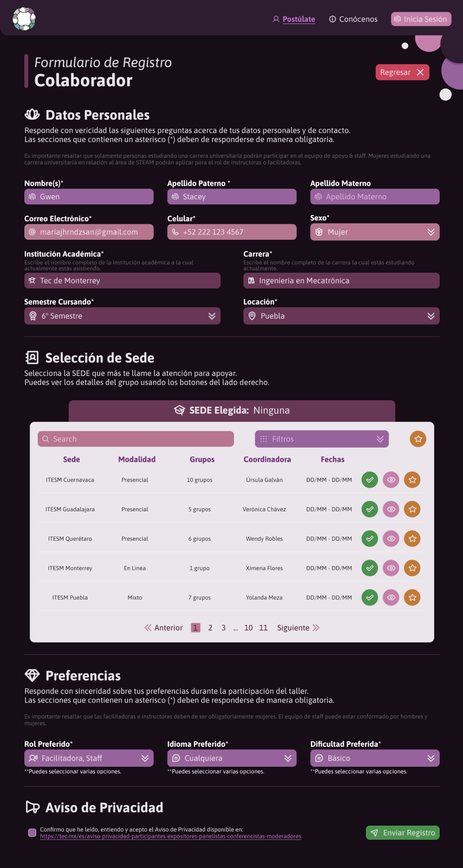The height and width of the screenshot is (868, 463).
Task: Choose ITESM Querétaro via green check icon
Action: click(370, 539)
